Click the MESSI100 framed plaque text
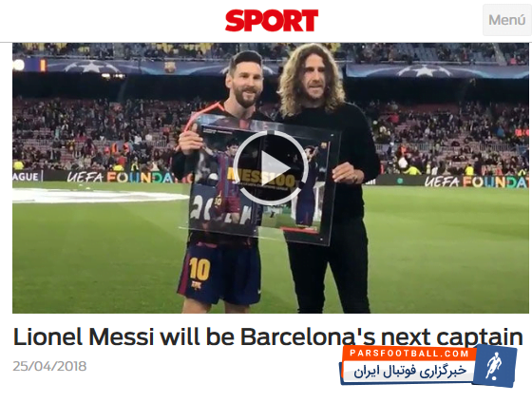The height and width of the screenshot is (403, 532). point(261,178)
